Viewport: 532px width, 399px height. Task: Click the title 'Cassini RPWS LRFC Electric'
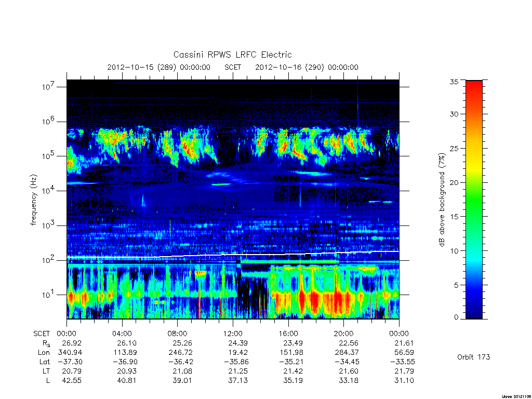point(232,55)
